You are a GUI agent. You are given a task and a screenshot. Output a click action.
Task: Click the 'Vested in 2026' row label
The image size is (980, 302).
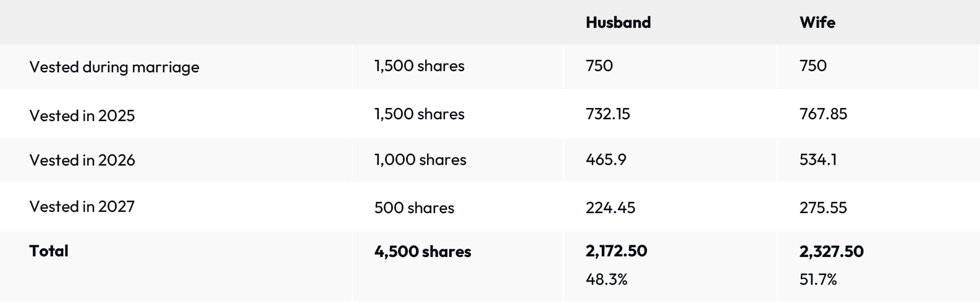pos(82,161)
